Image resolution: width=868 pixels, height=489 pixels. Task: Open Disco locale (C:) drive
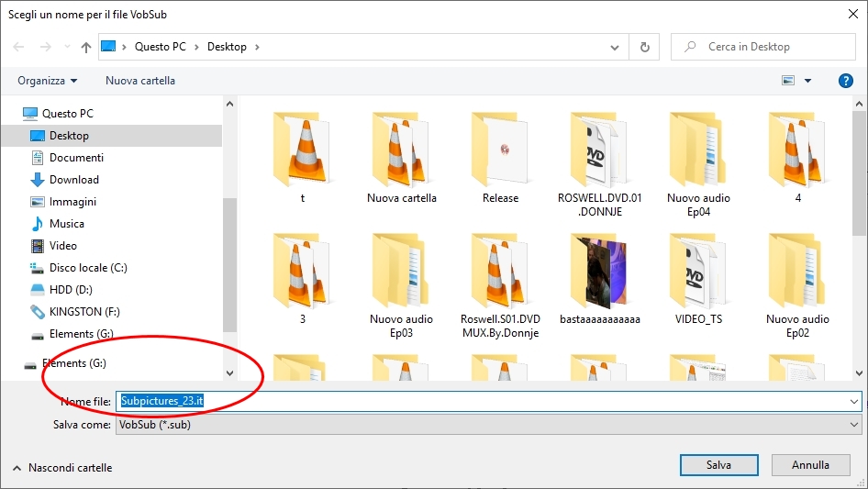pos(79,268)
